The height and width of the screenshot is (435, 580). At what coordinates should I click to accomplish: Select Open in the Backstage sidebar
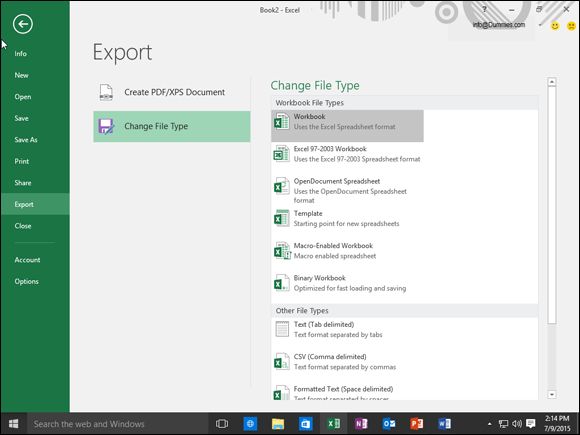(23, 97)
